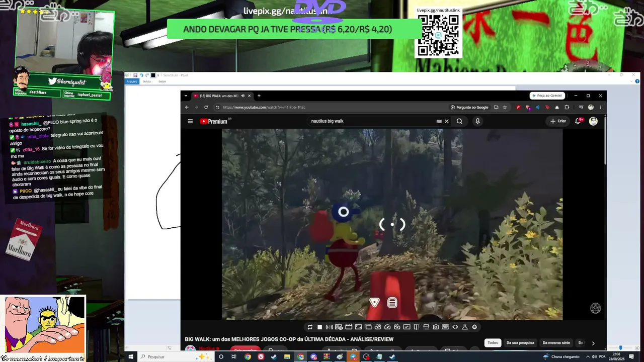This screenshot has height=362, width=644.
Task: Click the Peça ao Gemini button
Action: click(546, 96)
